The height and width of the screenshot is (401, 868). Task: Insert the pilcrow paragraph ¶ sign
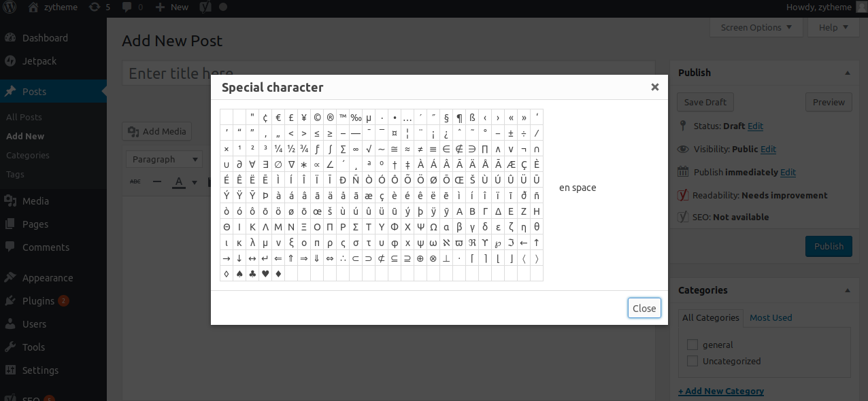[x=459, y=118]
